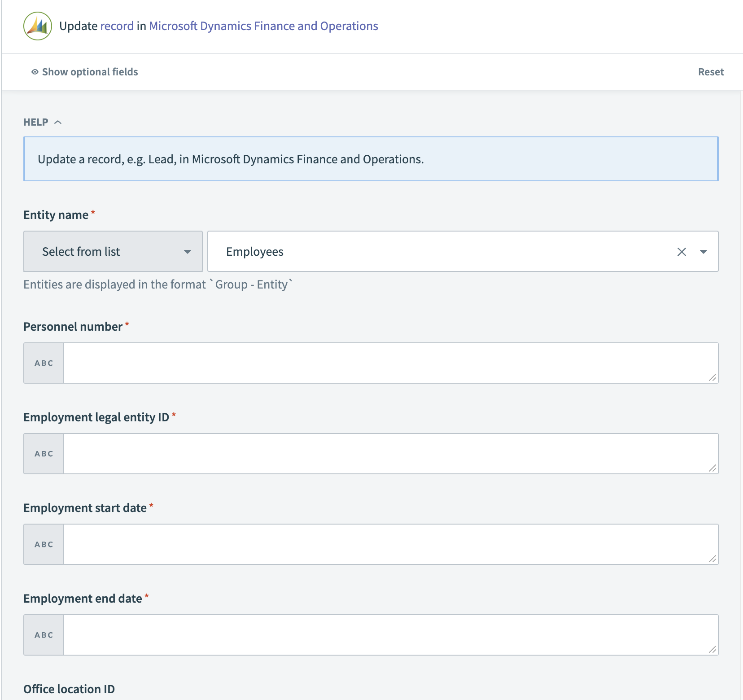Click the Microsoft Dynamics app logo icon

click(38, 26)
